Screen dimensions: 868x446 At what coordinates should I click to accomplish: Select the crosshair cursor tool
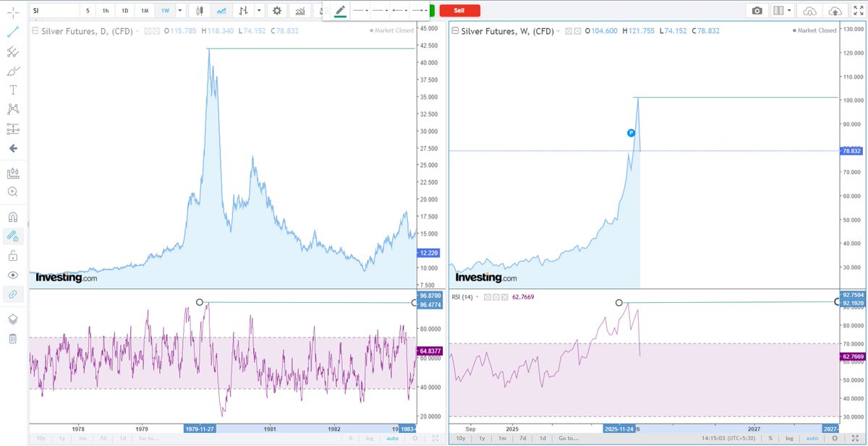[13, 14]
